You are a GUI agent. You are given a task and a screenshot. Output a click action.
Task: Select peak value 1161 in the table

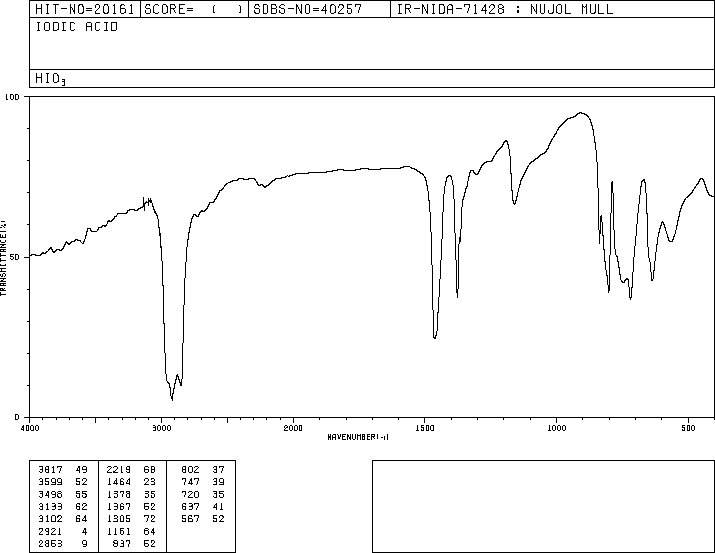point(119,532)
